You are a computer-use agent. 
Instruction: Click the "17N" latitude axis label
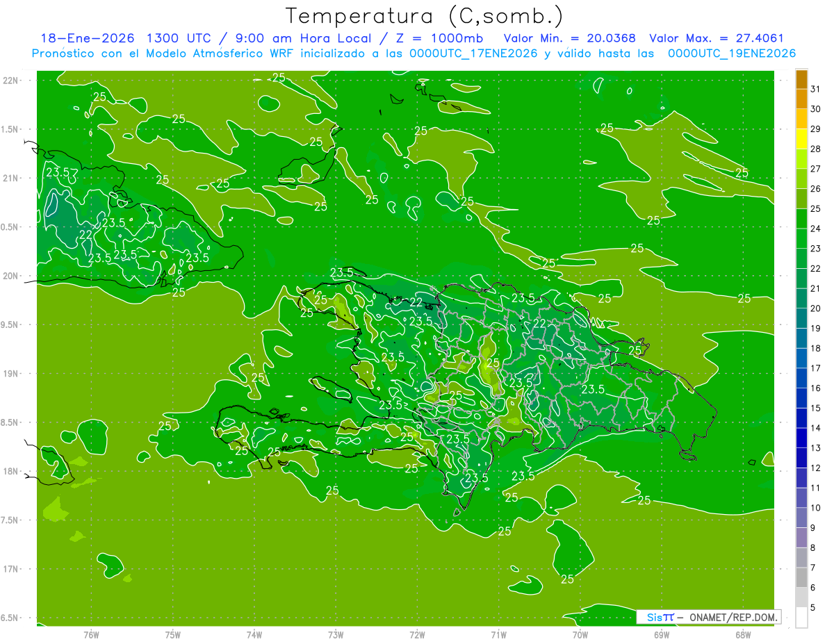coord(12,569)
